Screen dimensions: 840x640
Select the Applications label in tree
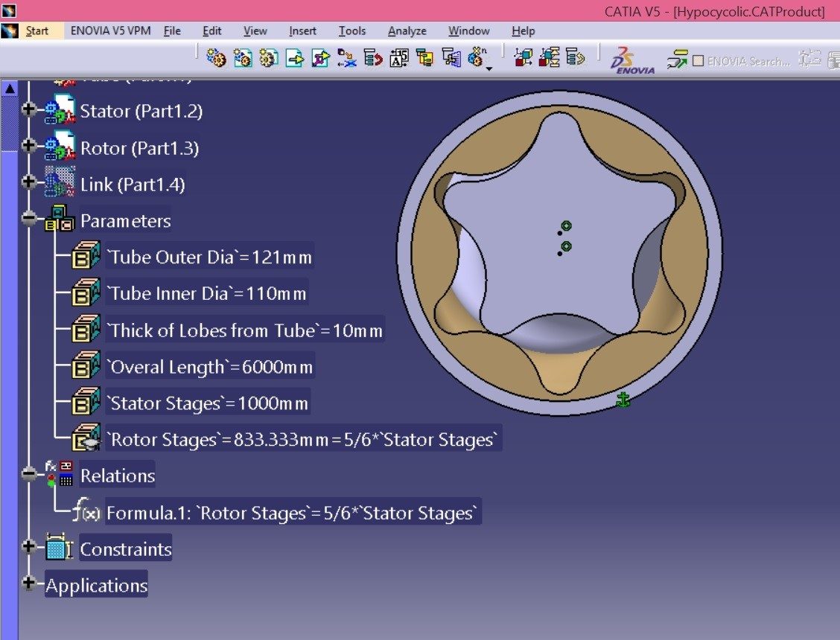[96, 586]
